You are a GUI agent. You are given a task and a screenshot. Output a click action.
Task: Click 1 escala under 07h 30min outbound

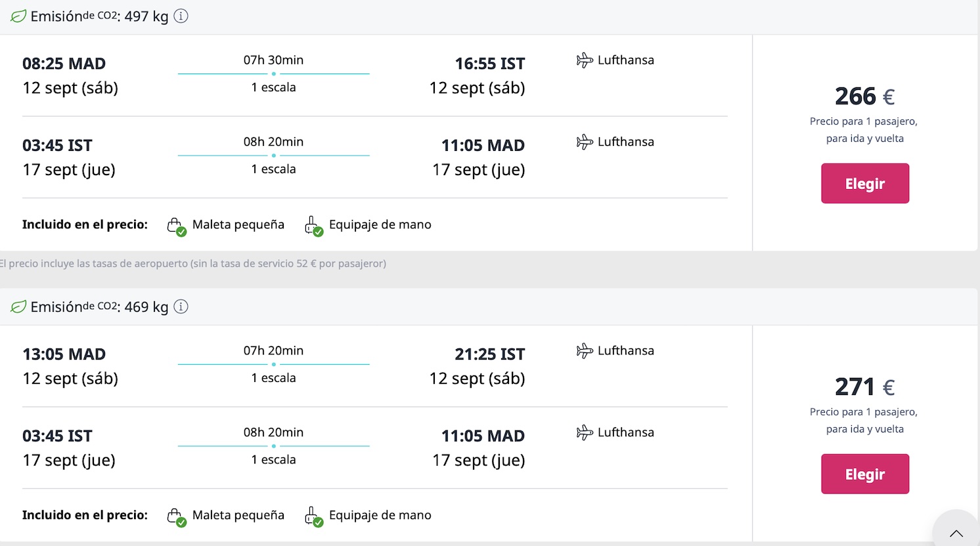[x=273, y=87]
